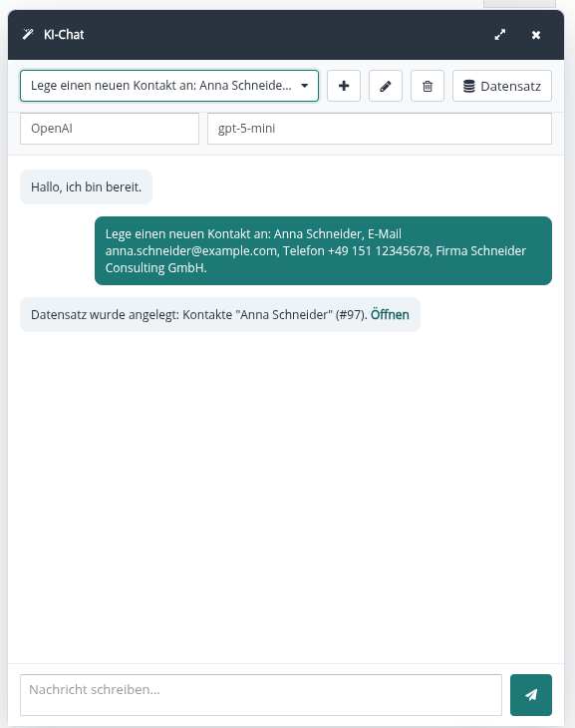Viewport: 575px width, 728px height.
Task: Delete chat with the trash icon
Action: coord(428,86)
